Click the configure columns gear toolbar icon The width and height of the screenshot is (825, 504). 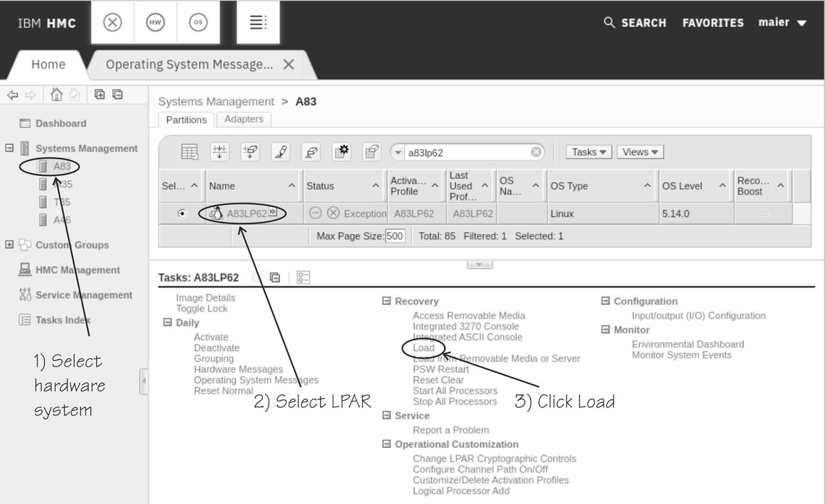(x=341, y=152)
